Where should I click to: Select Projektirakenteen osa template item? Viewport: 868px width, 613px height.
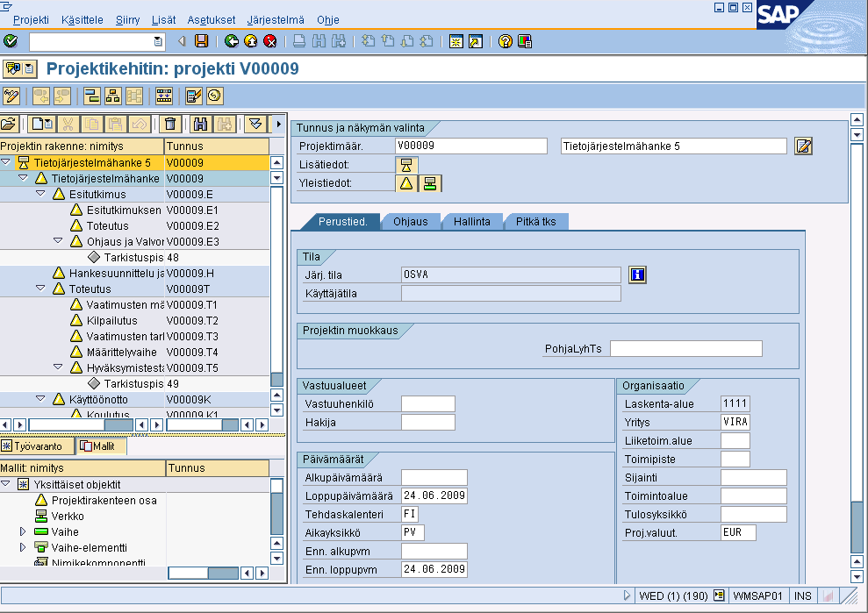pos(104,500)
